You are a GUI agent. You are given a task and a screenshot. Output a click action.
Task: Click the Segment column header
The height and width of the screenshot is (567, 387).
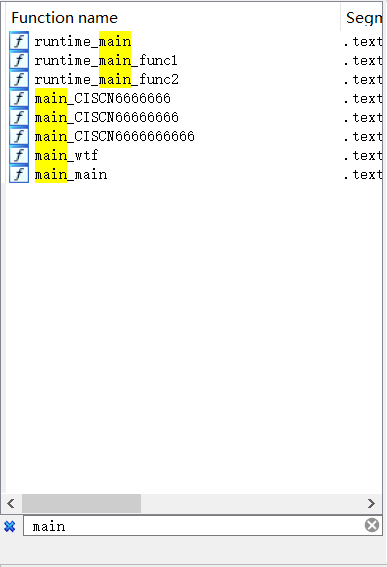pos(363,18)
